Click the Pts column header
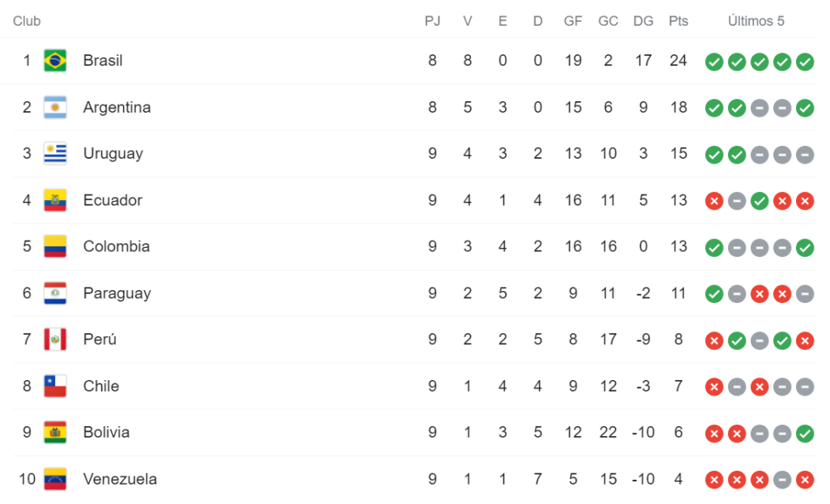This screenshot has width=830, height=504. [x=678, y=21]
